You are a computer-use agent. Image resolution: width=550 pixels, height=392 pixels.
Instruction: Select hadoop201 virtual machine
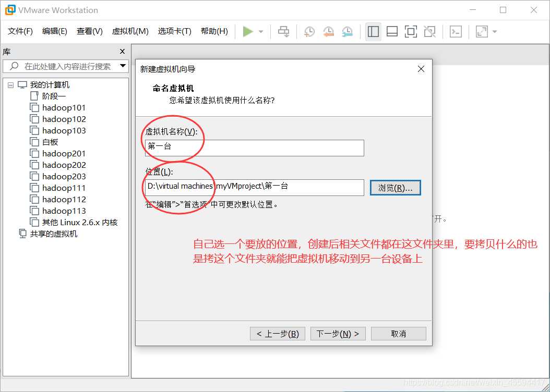click(64, 153)
